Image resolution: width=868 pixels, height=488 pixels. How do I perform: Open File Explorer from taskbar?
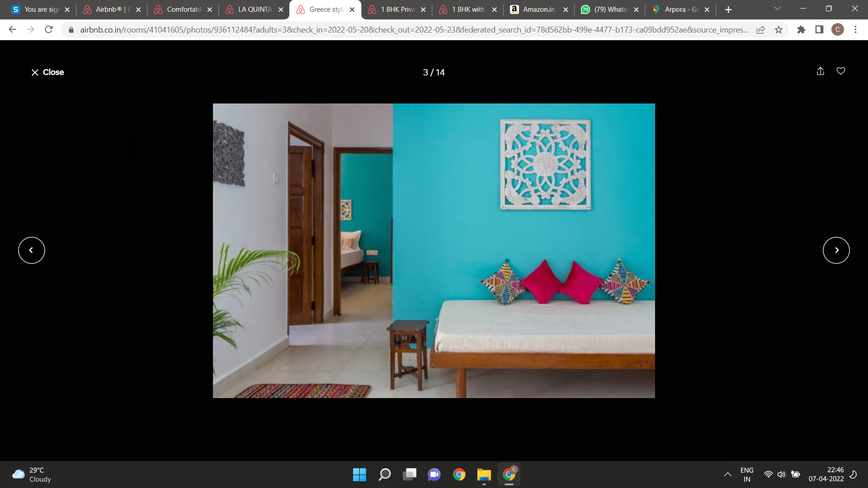tap(484, 474)
